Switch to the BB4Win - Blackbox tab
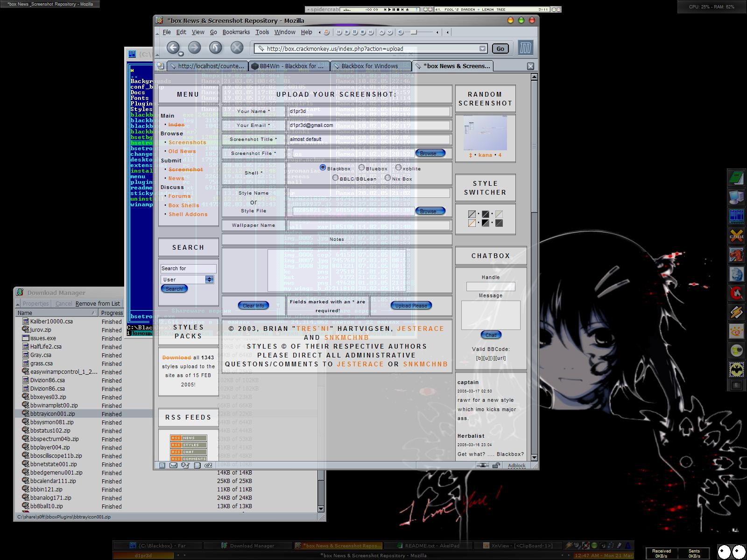 click(289, 66)
